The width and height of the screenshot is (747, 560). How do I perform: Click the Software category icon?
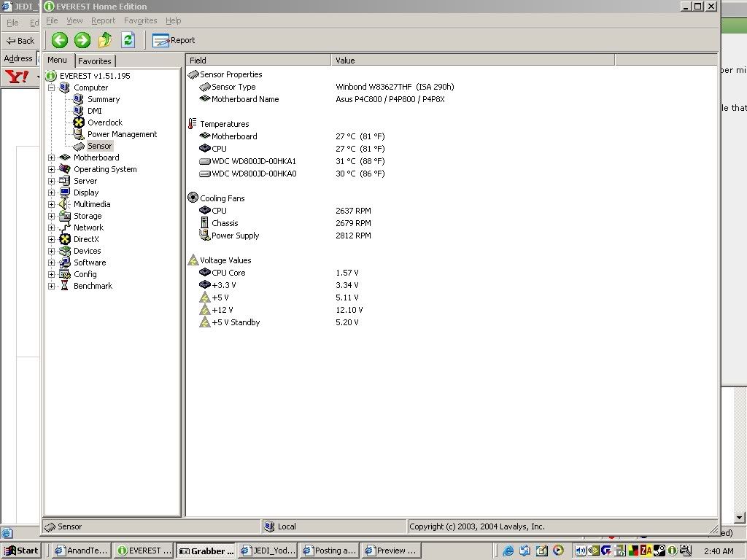[65, 262]
